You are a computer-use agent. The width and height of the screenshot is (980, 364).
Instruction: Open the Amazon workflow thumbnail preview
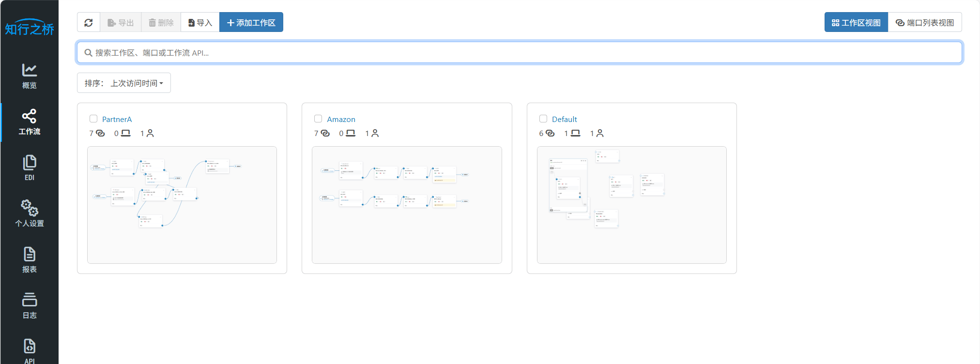tap(407, 205)
